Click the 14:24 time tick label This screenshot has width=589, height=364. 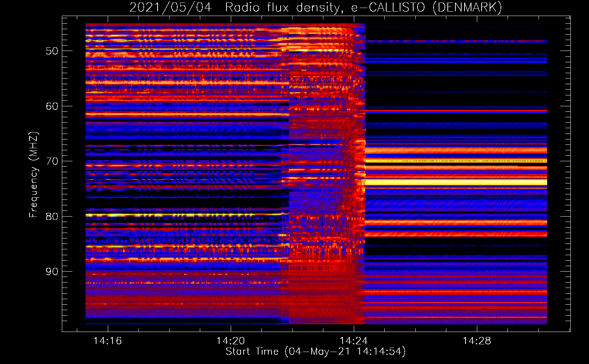pos(354,341)
